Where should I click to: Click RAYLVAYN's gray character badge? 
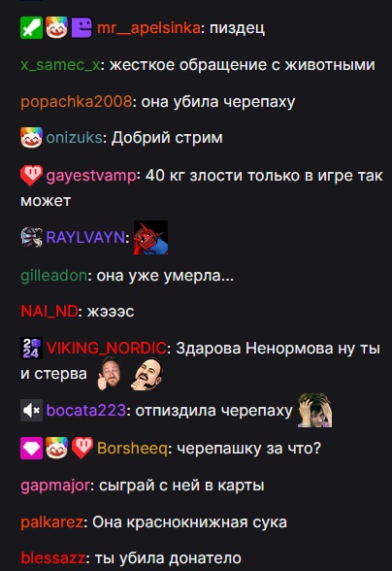coord(31,237)
